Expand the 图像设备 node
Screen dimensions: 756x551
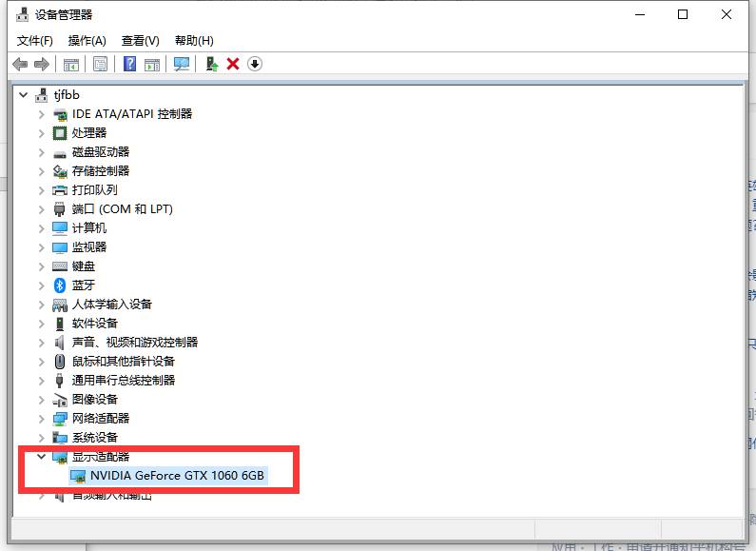pos(42,400)
